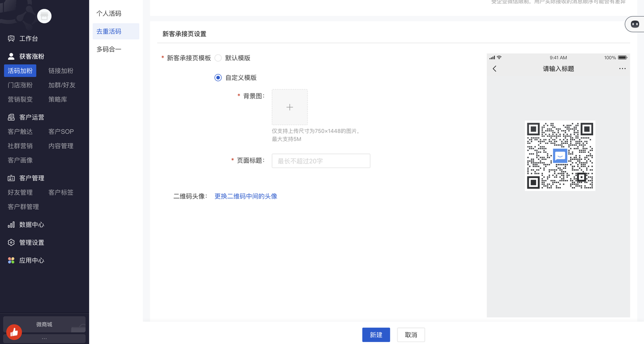This screenshot has height=344, width=644.
Task: Open the 工作台 workbench icon
Action: (11, 39)
